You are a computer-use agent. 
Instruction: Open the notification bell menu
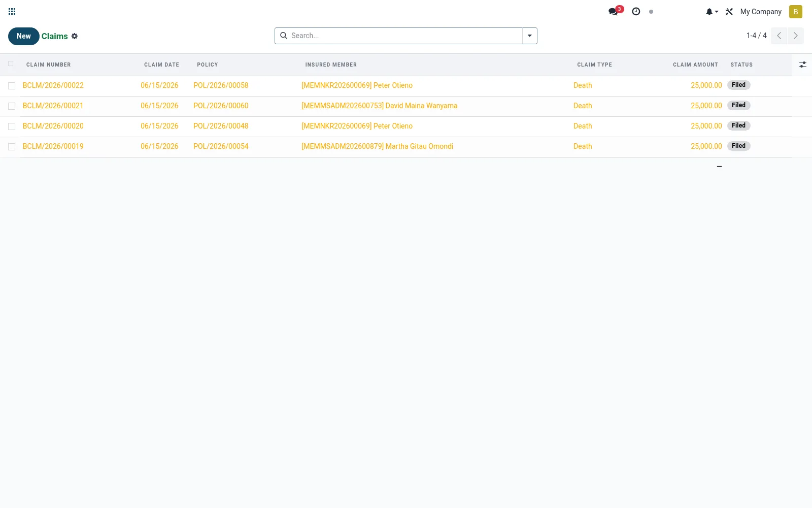coord(712,12)
